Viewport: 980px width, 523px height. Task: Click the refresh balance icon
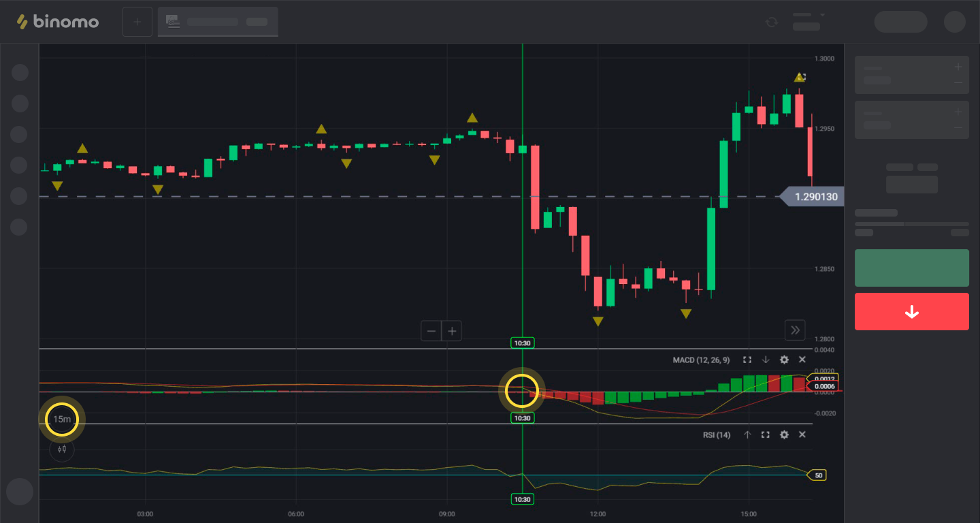[x=771, y=22]
